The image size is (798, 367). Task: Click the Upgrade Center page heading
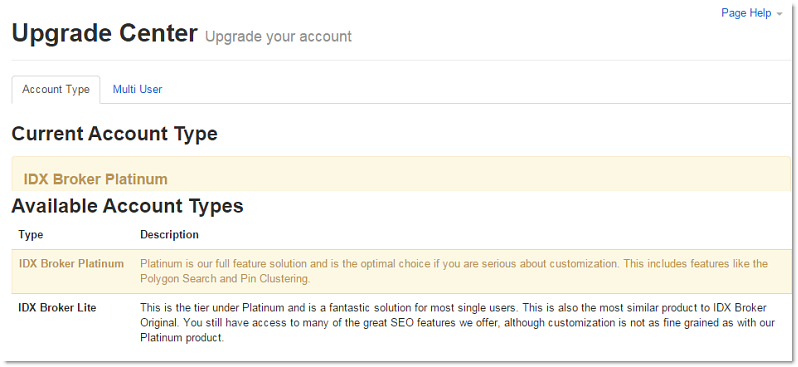click(104, 34)
